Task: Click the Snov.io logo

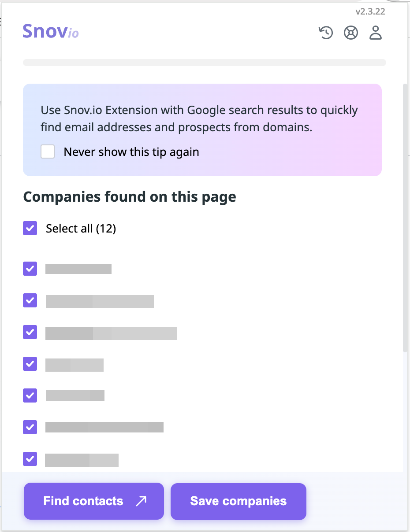Action: tap(51, 31)
